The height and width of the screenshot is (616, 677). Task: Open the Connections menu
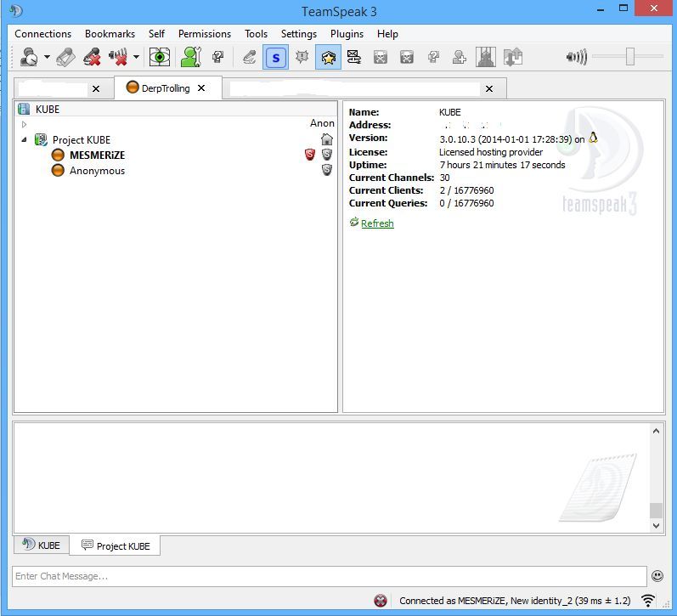pyautogui.click(x=42, y=34)
